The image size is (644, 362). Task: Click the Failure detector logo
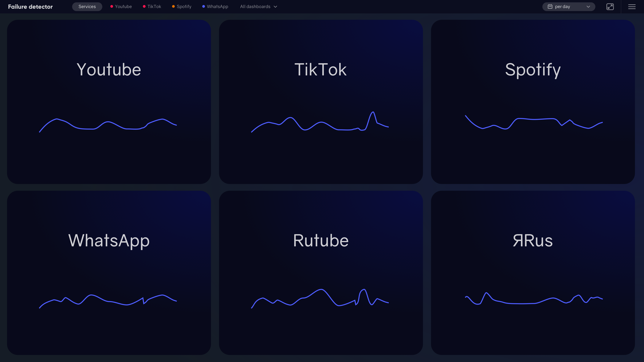(x=30, y=7)
